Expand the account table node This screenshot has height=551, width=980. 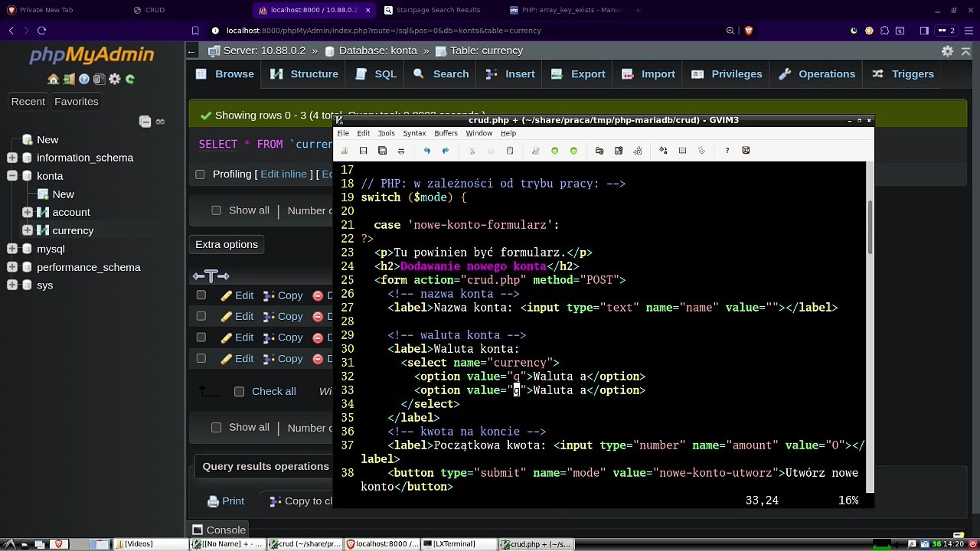coord(28,212)
